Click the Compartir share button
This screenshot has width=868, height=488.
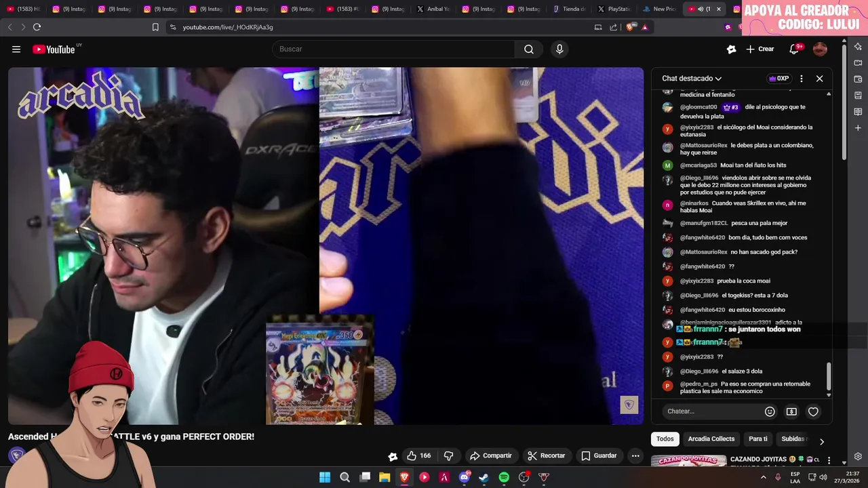click(491, 455)
